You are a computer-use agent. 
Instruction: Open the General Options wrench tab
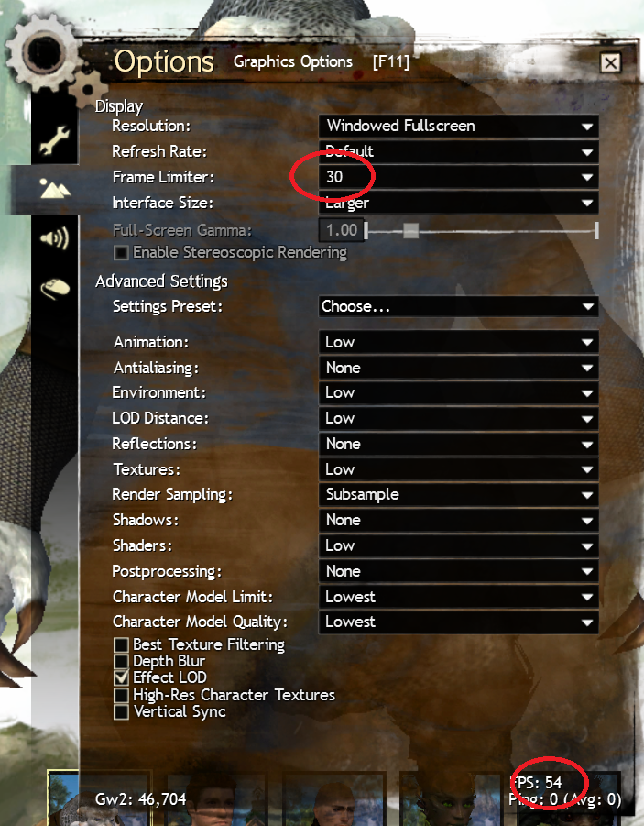tap(54, 140)
